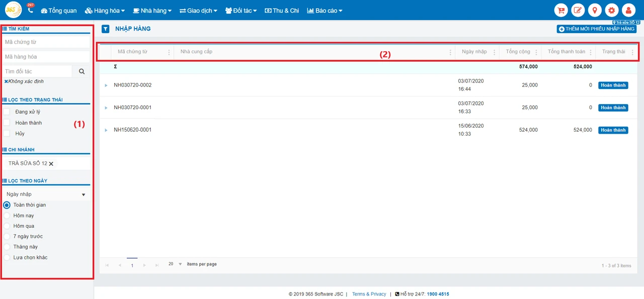The image size is (644, 299).
Task: Go to Tổng quan overview
Action: 59,11
